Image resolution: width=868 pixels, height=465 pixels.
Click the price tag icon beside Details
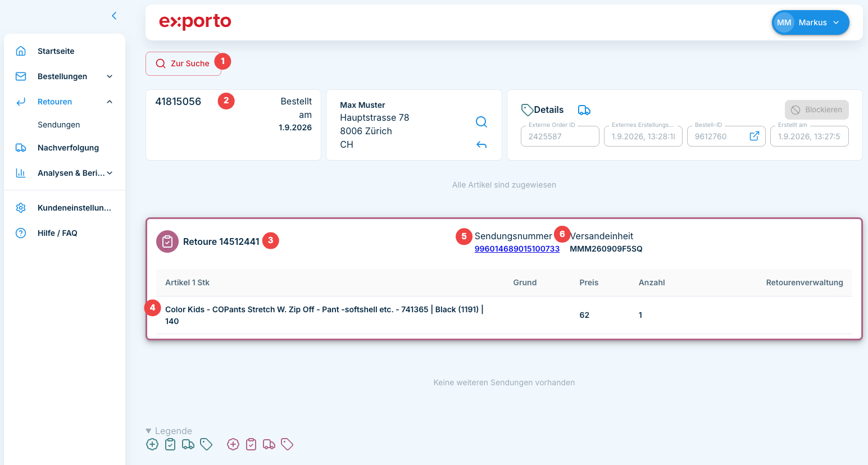coord(527,110)
